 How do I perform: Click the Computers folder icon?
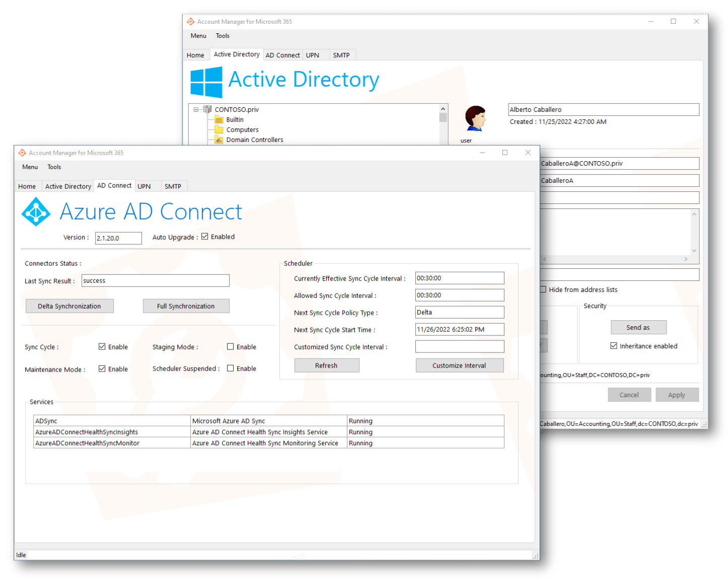219,130
